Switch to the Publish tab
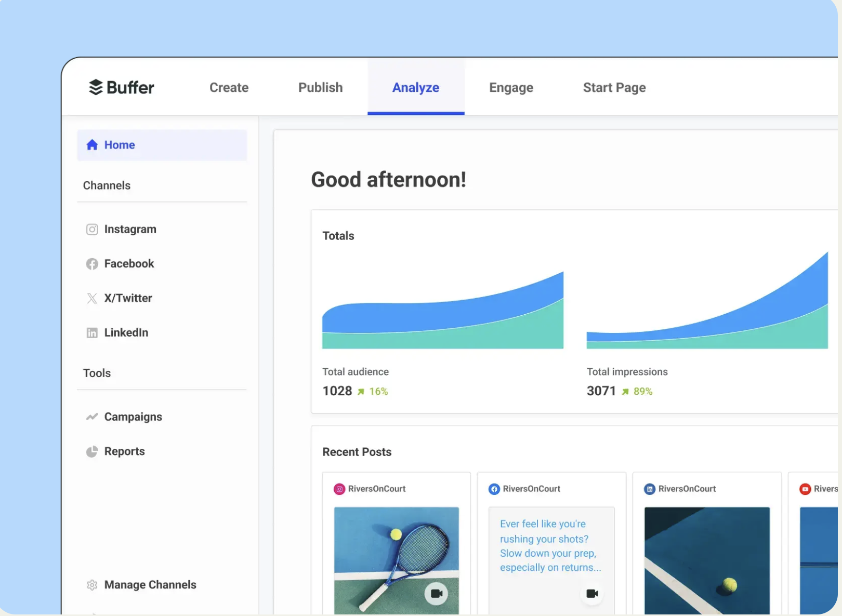The width and height of the screenshot is (842, 616). (x=320, y=87)
